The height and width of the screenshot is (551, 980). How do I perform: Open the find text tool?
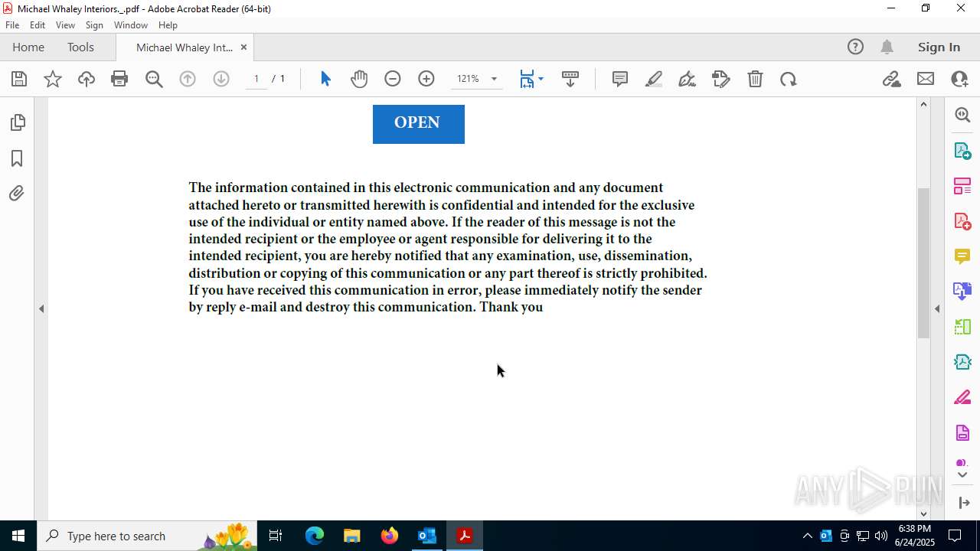(154, 79)
